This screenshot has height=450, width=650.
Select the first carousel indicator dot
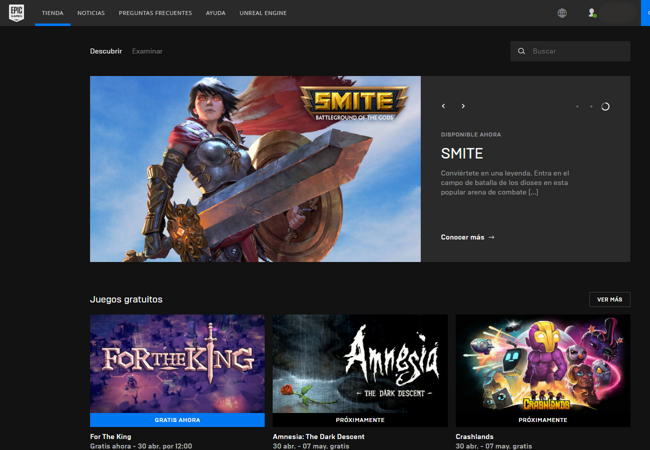[x=577, y=106]
